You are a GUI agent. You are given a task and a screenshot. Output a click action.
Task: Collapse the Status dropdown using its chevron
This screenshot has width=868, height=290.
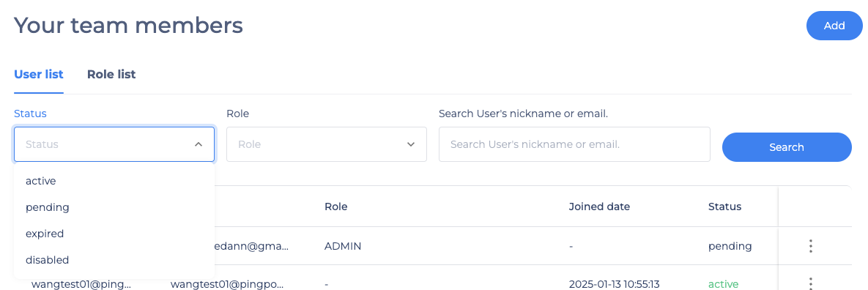199,144
